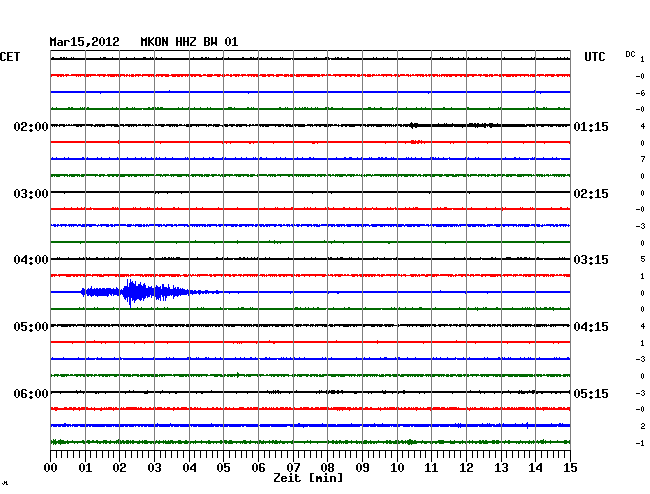Click minute 09 on the time axis
650x494 pixels.
coord(362,468)
